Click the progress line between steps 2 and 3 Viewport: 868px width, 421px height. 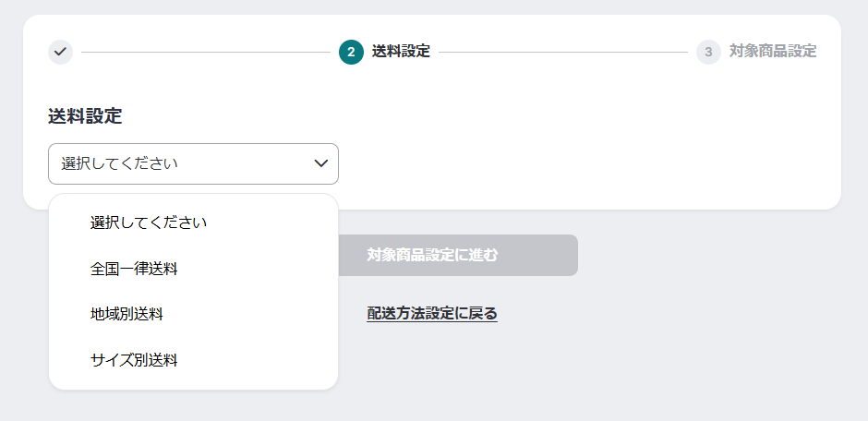click(563, 52)
